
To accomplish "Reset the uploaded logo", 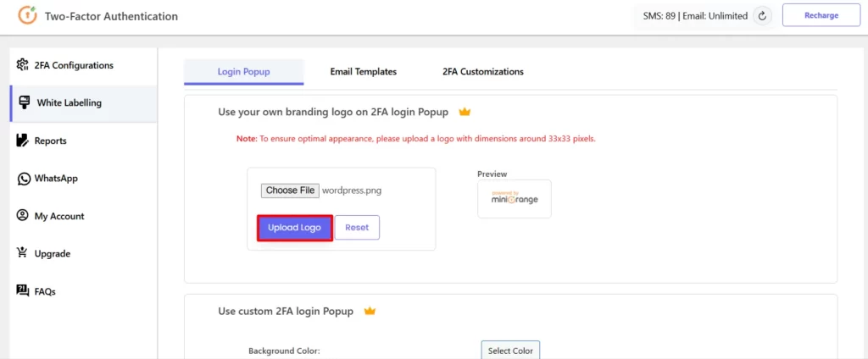I will (x=357, y=228).
